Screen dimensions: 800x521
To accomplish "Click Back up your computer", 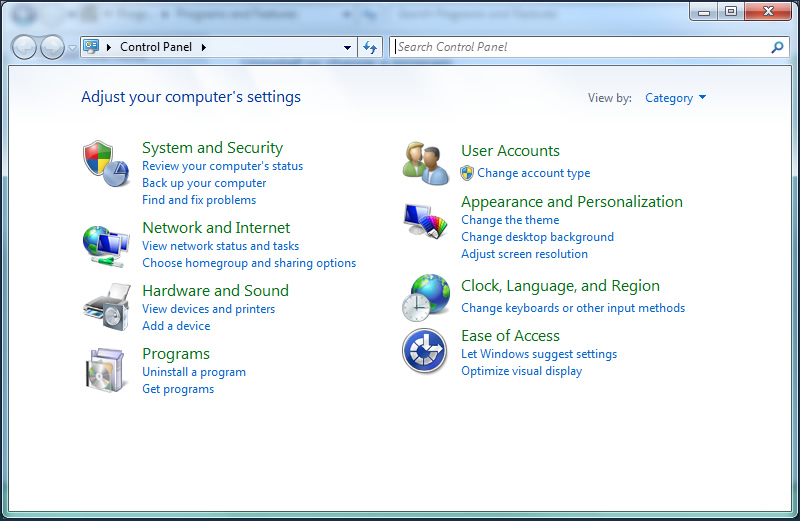I will point(204,183).
